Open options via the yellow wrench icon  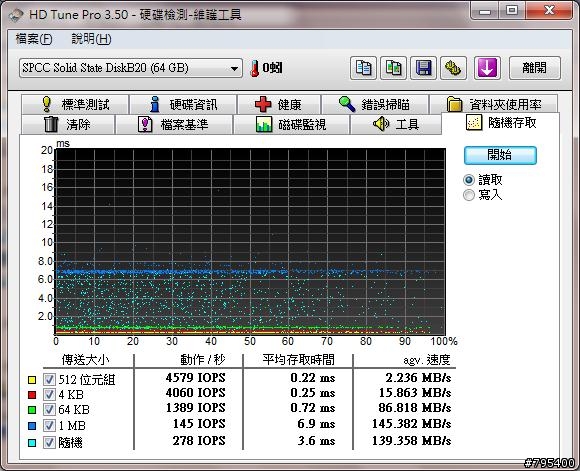tap(453, 68)
